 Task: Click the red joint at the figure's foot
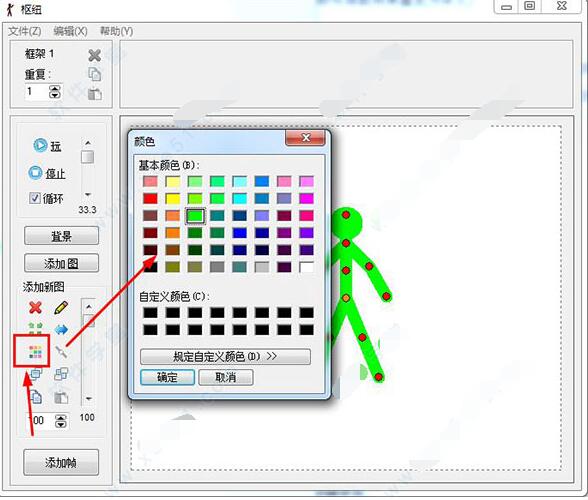(x=379, y=376)
